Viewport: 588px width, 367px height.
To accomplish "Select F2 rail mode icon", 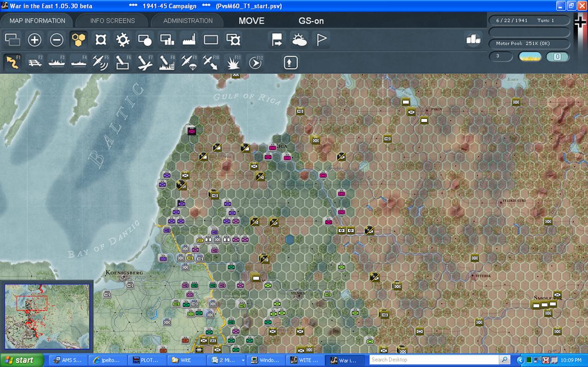I will 35,62.
